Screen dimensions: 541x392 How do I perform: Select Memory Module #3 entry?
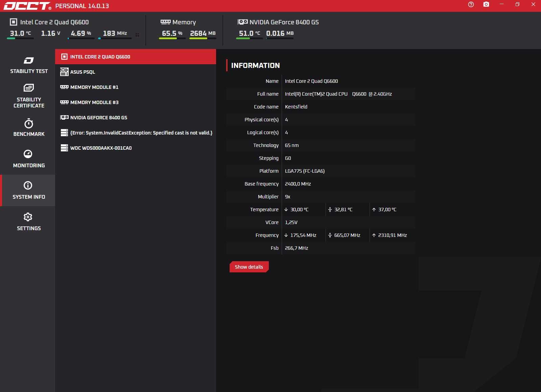[x=136, y=102]
